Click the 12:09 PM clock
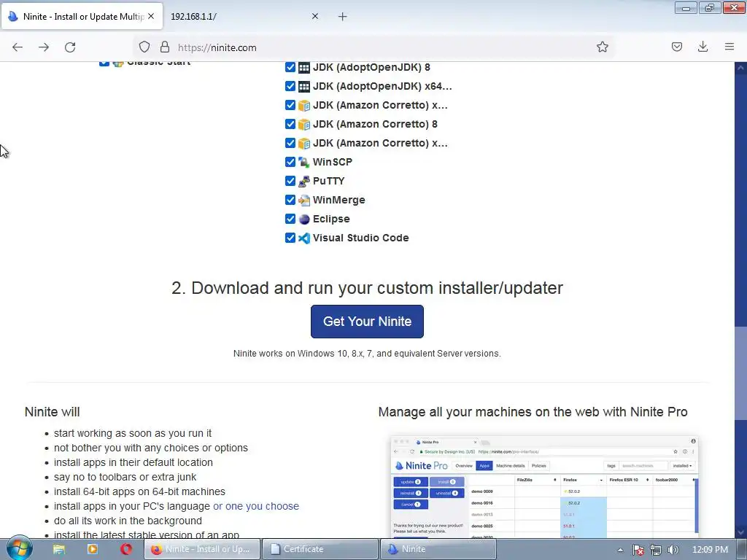This screenshot has height=560, width=747. 710,550
